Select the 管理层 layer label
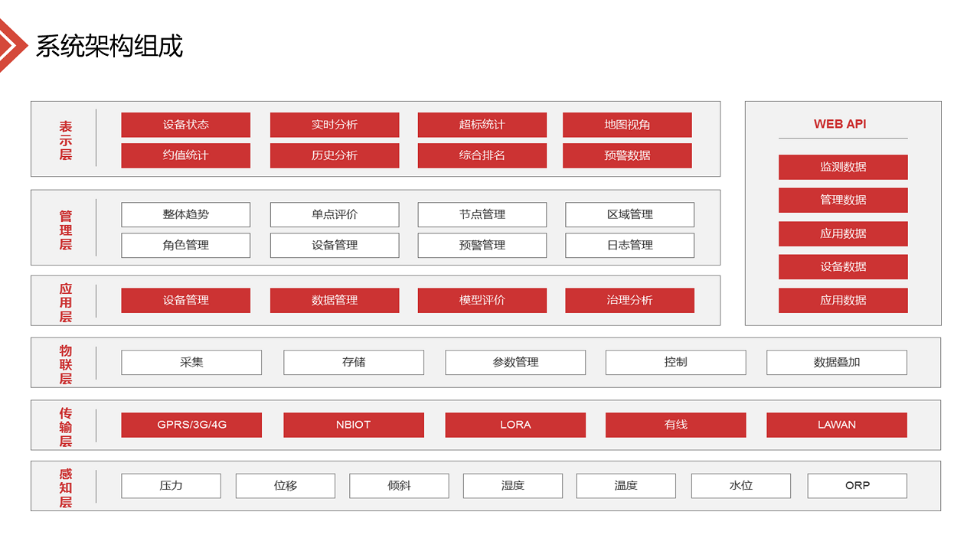Screen dimensions: 980x551 (66, 230)
